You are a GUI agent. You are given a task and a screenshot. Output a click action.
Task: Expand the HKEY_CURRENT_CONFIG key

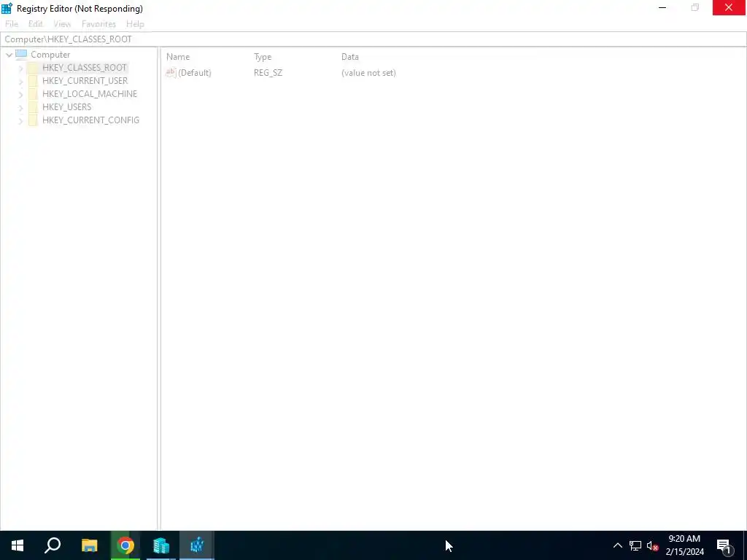(21, 120)
